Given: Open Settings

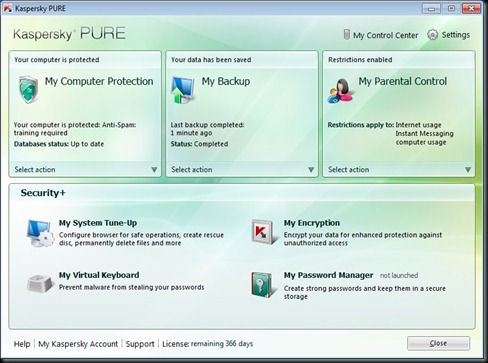Looking at the screenshot, I should pos(456,35).
